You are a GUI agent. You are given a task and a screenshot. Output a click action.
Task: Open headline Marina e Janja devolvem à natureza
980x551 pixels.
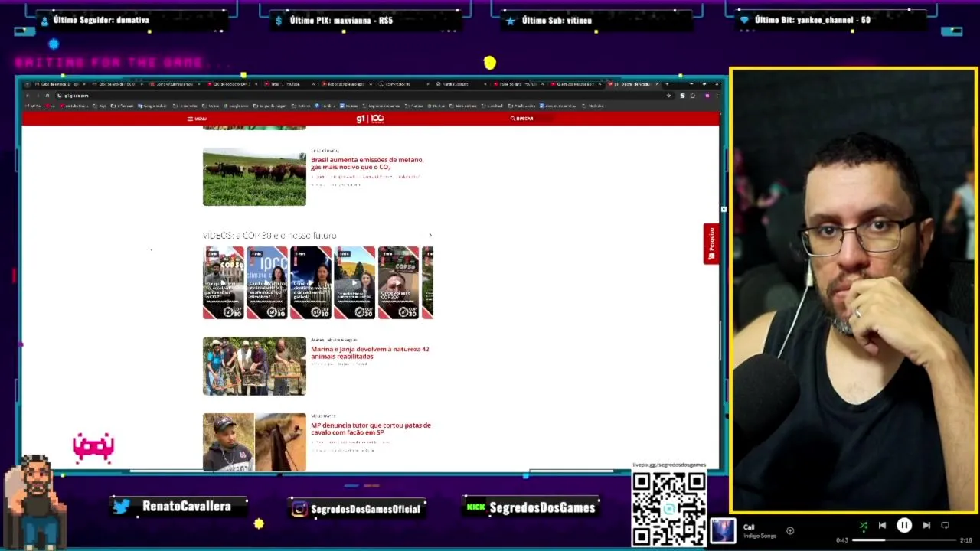370,353
